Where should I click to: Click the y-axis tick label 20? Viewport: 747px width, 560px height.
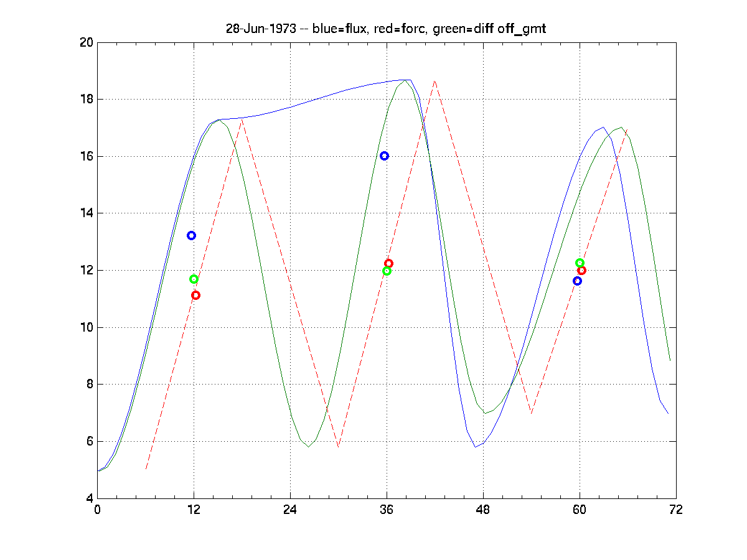[86, 42]
